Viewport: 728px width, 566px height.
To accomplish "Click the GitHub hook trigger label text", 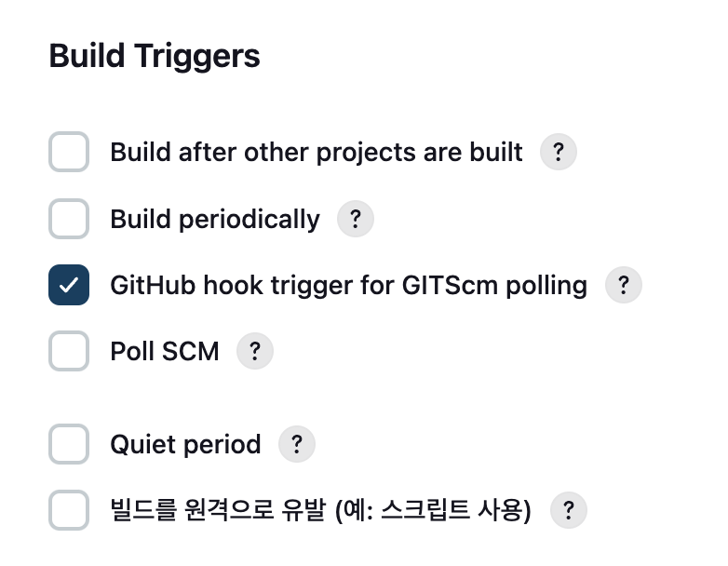I will pos(349,285).
